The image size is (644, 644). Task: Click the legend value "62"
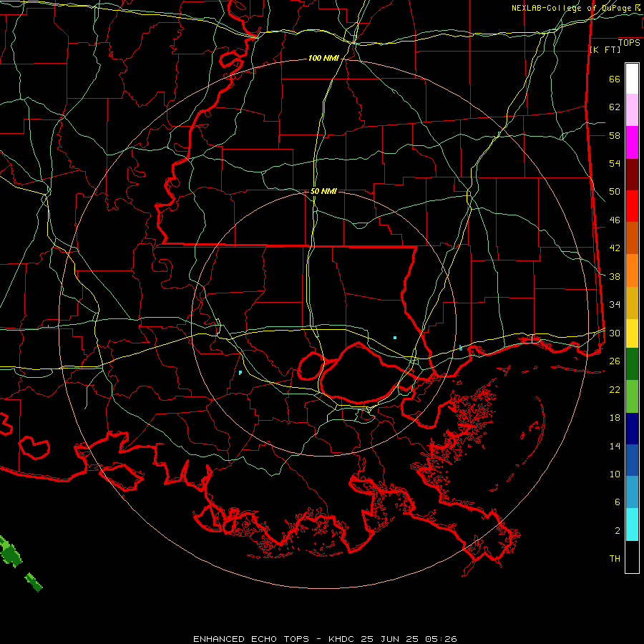pos(615,107)
